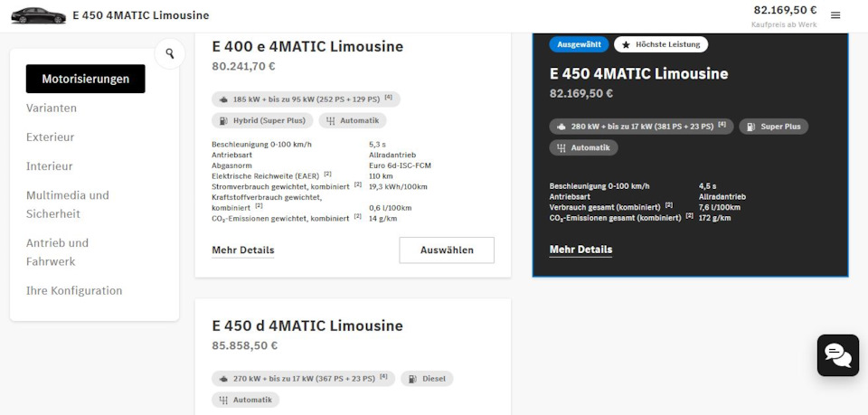Click gearbox icon in E 400 e Automatik chip

(331, 120)
